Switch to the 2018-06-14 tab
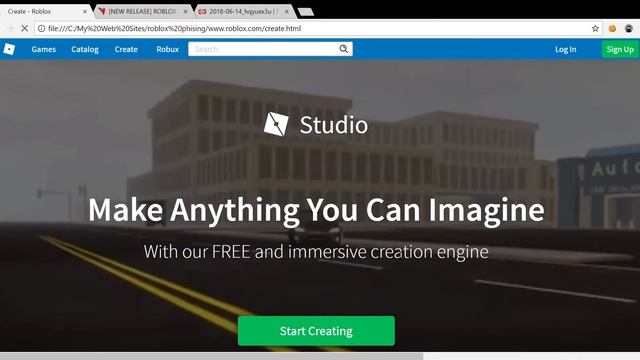Image resolution: width=640 pixels, height=360 pixels. point(244,11)
